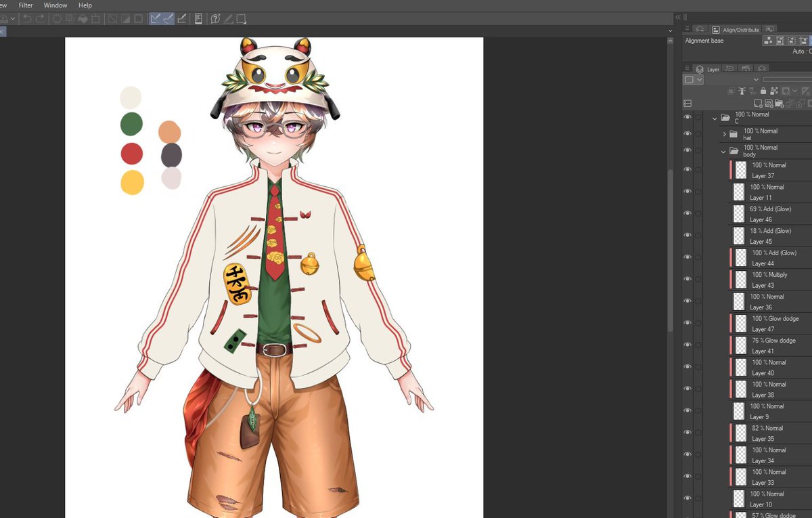Collapse the C folder in layer list
The height and width of the screenshot is (518, 812).
[715, 118]
